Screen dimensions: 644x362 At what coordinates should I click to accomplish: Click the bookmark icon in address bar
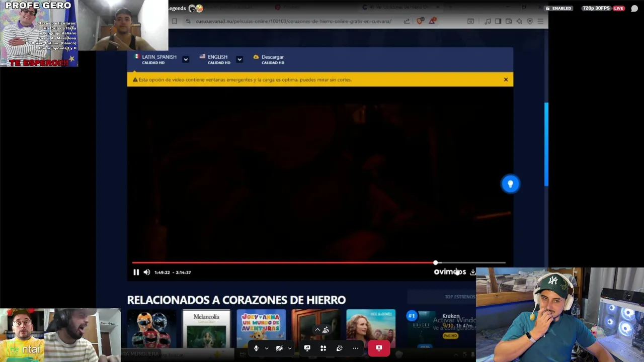(174, 21)
